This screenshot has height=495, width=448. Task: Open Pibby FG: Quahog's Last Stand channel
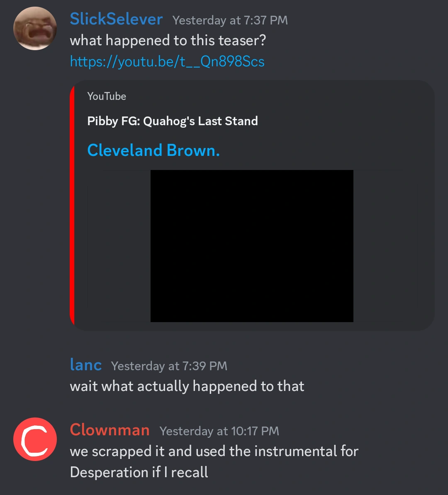pos(173,121)
